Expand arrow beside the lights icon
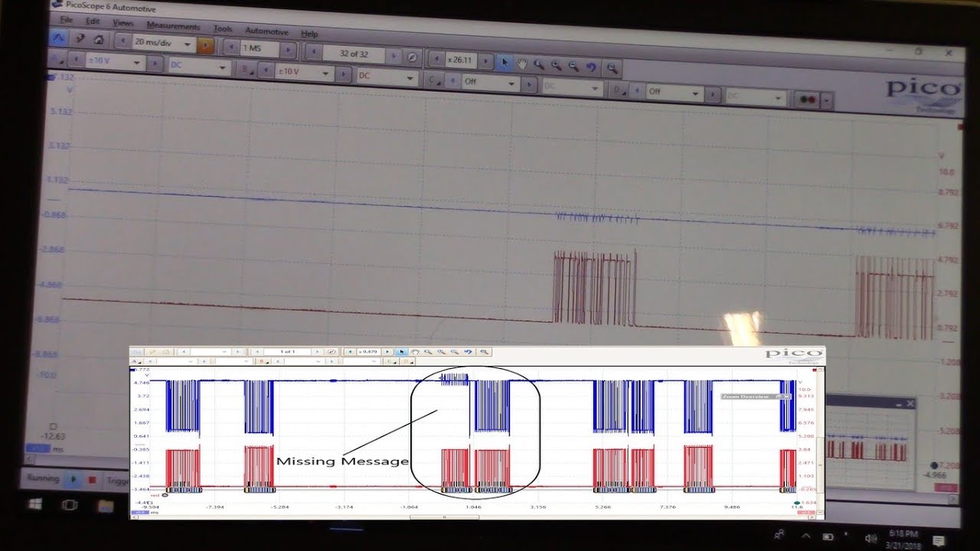The width and height of the screenshot is (980, 551). click(827, 100)
